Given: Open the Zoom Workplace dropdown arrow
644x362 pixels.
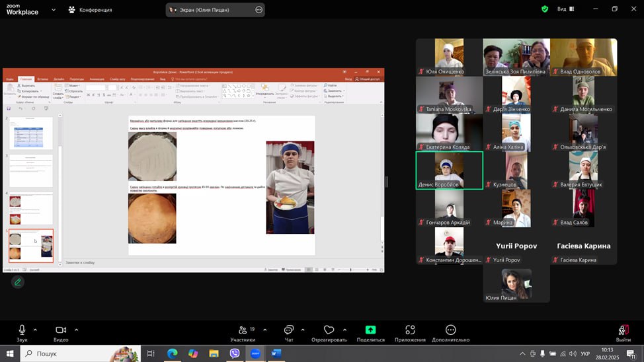Looking at the screenshot, I should point(53,10).
